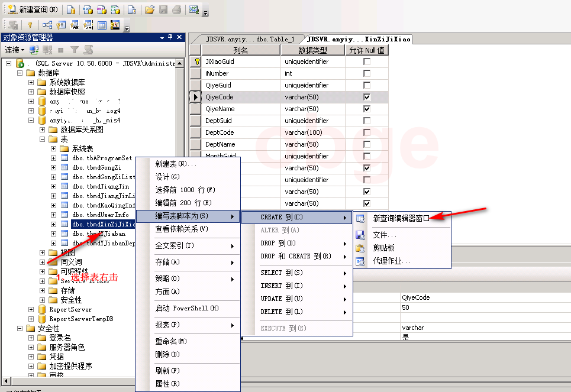Collapse the 表 folder
Image resolution: width=571 pixels, height=392 pixels.
pyautogui.click(x=42, y=140)
